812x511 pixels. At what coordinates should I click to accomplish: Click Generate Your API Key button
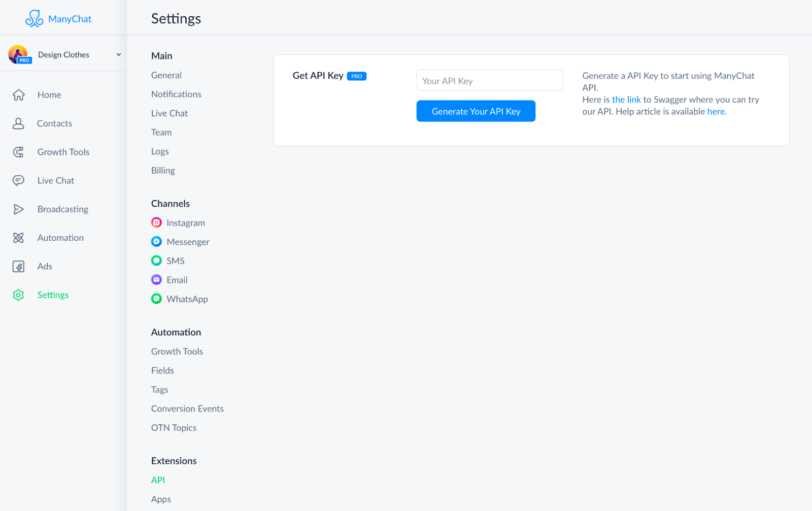pos(476,111)
